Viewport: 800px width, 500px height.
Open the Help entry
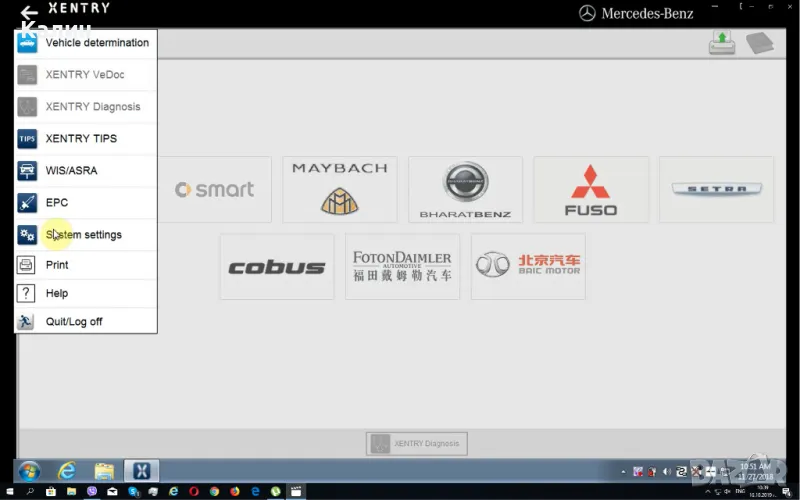coord(57,293)
